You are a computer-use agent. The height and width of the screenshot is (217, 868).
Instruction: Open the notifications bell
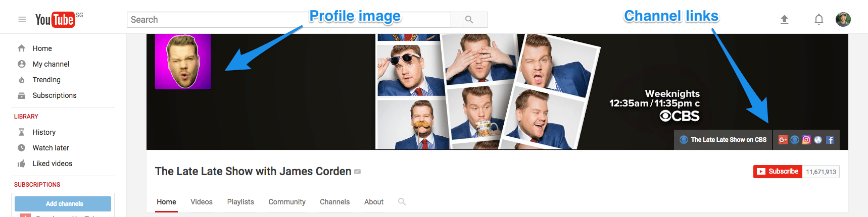pos(819,20)
